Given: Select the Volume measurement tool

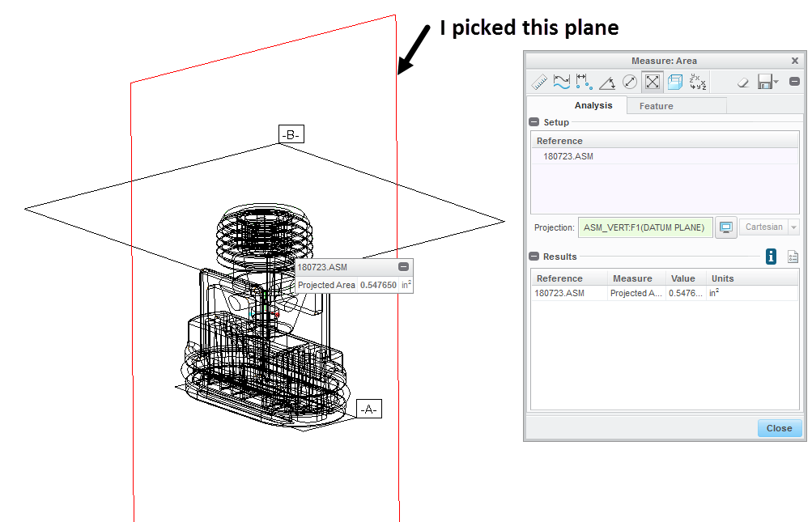Looking at the screenshot, I should pyautogui.click(x=674, y=82).
